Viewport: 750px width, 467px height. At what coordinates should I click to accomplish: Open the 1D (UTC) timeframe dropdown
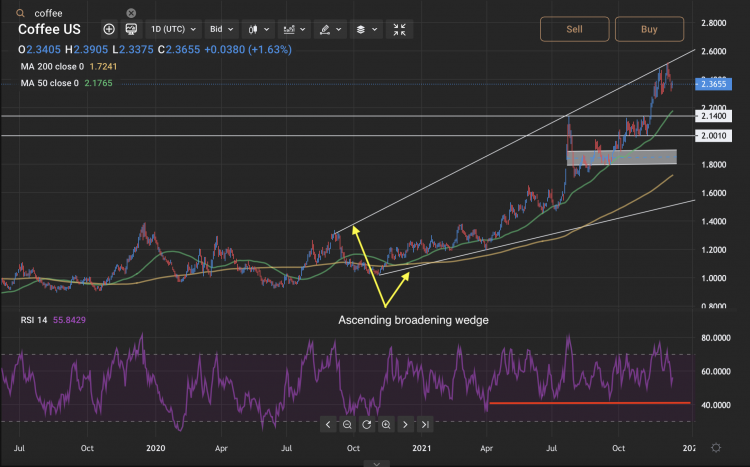coord(173,29)
